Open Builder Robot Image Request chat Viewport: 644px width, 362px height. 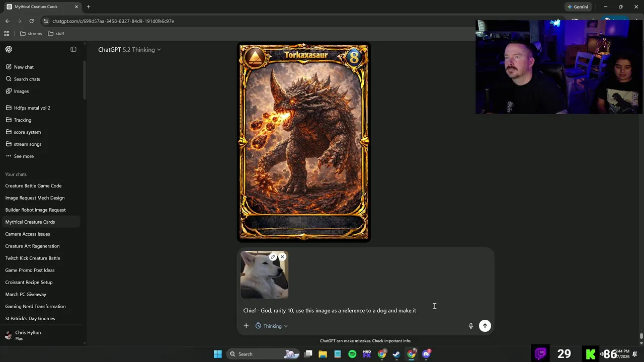click(x=35, y=210)
